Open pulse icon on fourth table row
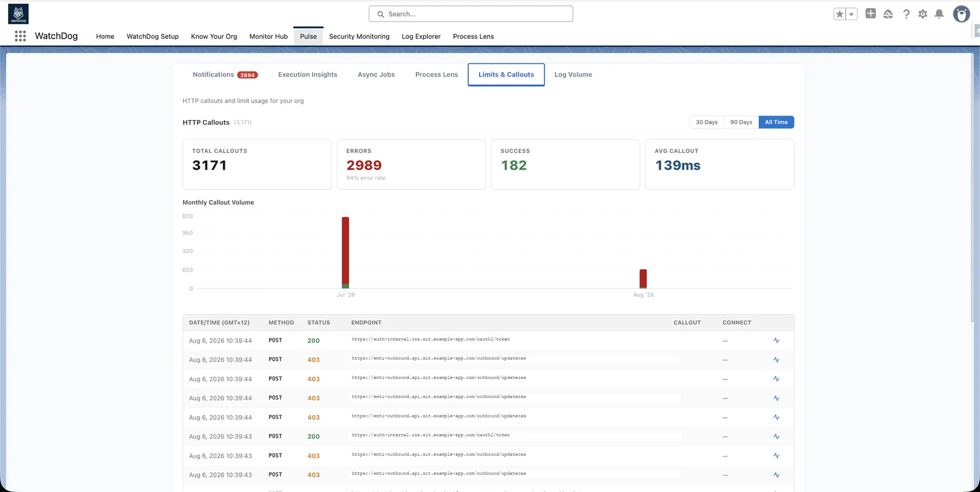The height and width of the screenshot is (492, 980). pos(776,398)
